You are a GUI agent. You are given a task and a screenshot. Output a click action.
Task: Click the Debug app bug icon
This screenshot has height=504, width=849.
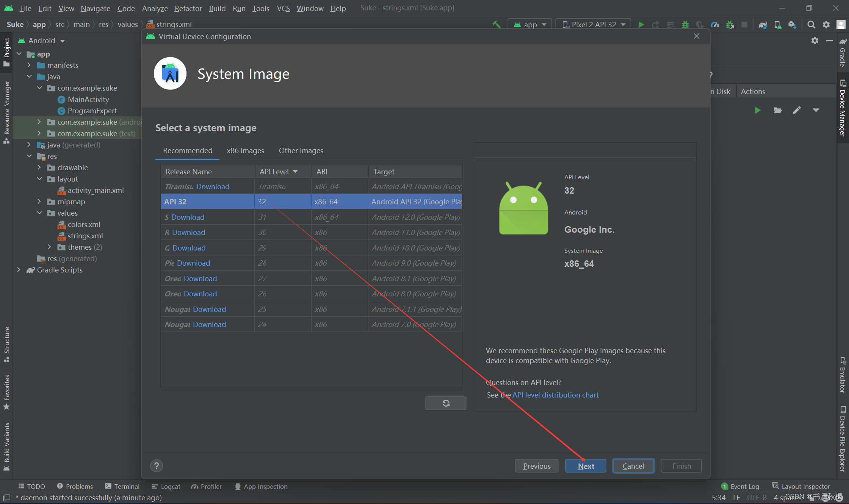click(x=685, y=25)
